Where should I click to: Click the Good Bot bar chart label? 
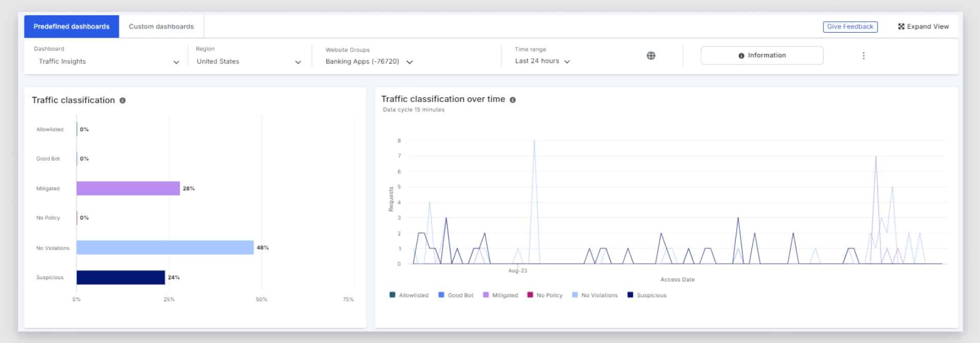tap(48, 159)
